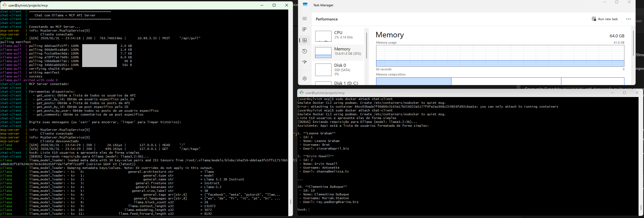The image size is (644, 218).
Task: Select the Disk 1 (D: C:) entry
Action: click(338, 82)
